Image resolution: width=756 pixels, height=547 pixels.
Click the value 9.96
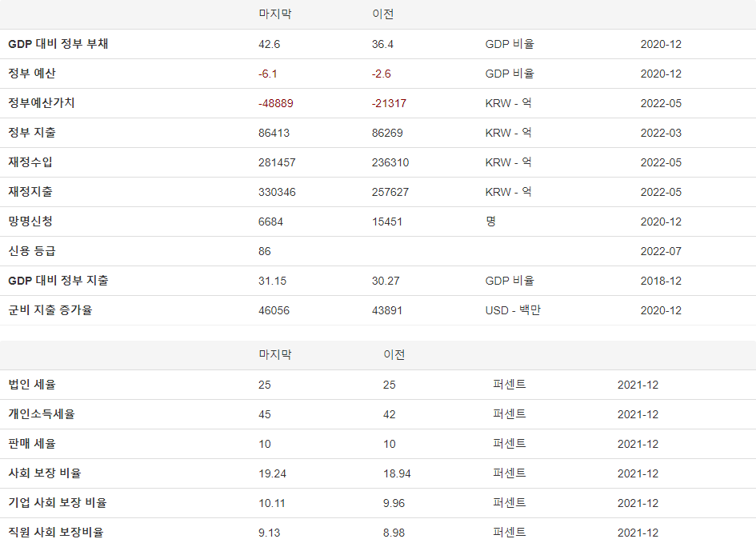point(394,504)
